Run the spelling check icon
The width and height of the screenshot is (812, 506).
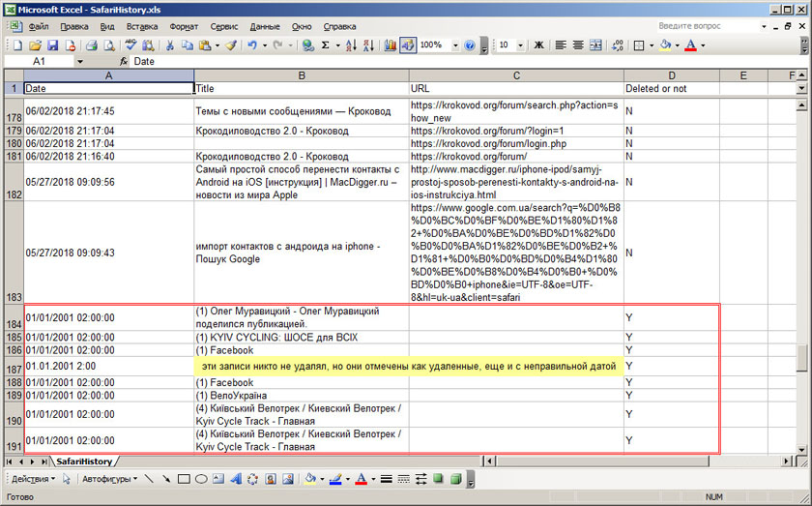point(131,45)
